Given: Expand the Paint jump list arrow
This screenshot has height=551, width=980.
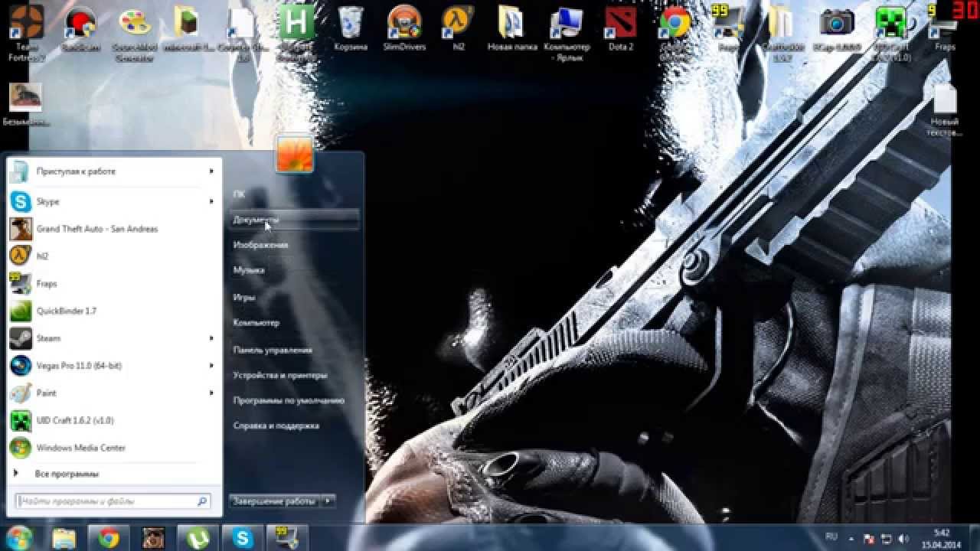Looking at the screenshot, I should coord(211,393).
